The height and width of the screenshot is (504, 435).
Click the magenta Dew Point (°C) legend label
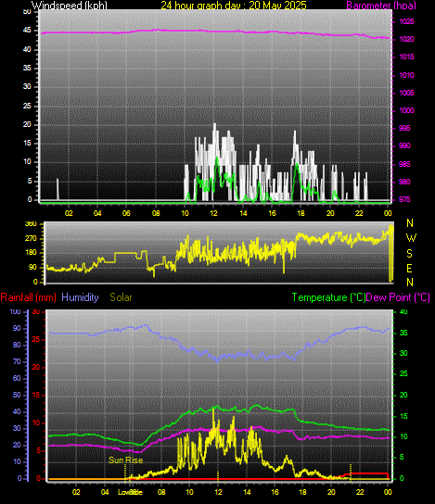(398, 297)
